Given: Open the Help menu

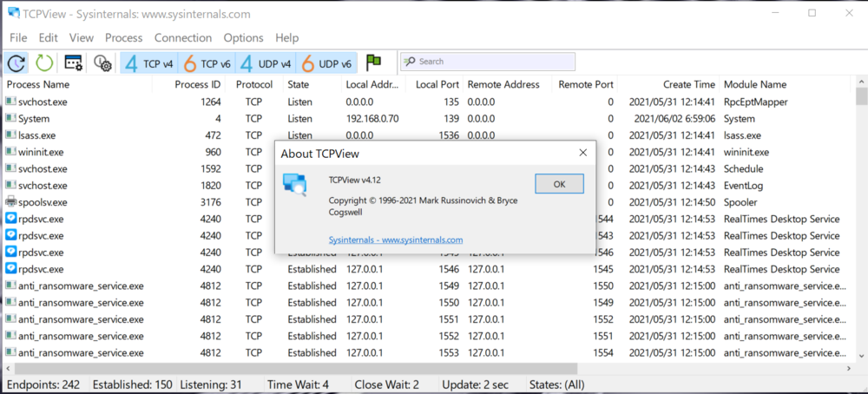Looking at the screenshot, I should click(286, 37).
